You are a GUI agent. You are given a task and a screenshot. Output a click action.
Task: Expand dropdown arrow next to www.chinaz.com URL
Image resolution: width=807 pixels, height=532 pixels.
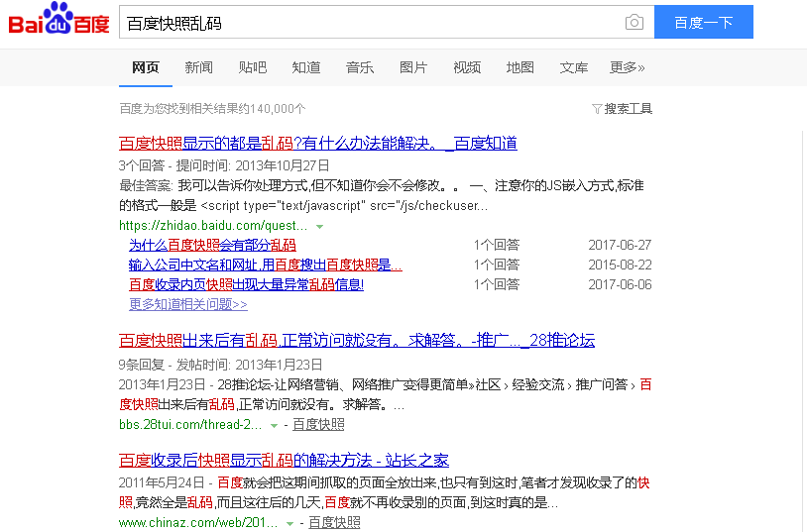click(289, 523)
